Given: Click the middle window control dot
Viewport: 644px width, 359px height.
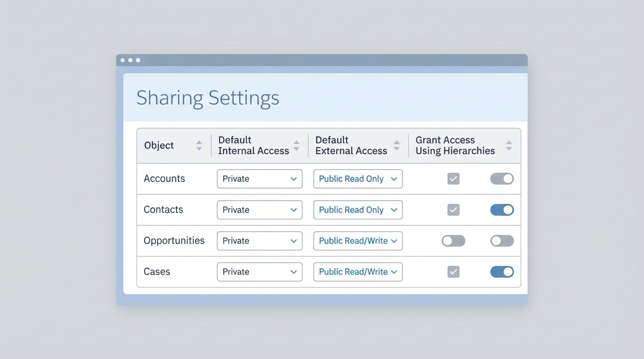Looking at the screenshot, I should click(x=130, y=60).
